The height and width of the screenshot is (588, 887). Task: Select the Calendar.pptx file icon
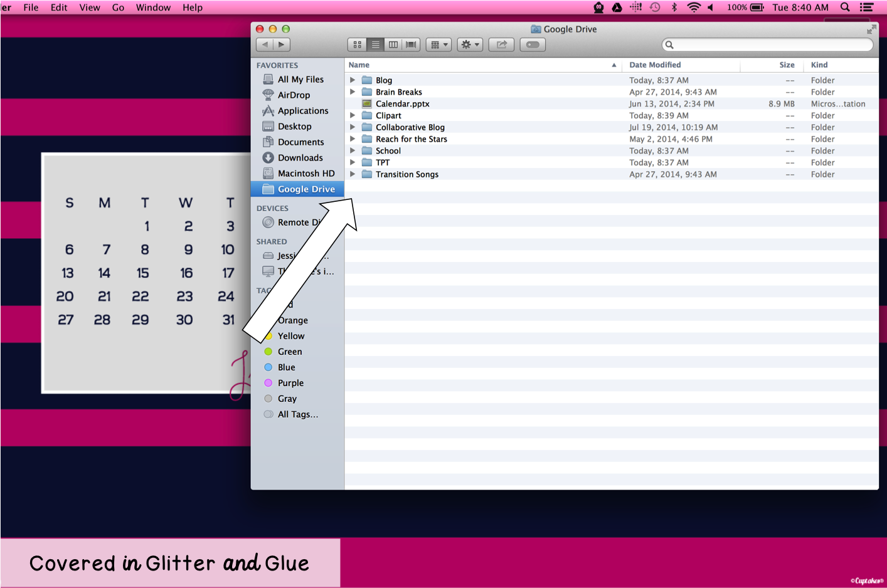367,104
